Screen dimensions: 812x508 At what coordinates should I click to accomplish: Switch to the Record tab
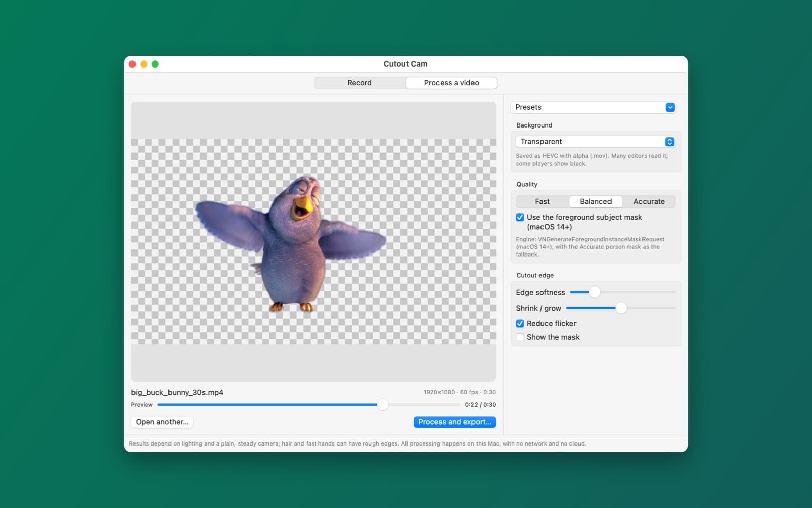[x=359, y=83]
